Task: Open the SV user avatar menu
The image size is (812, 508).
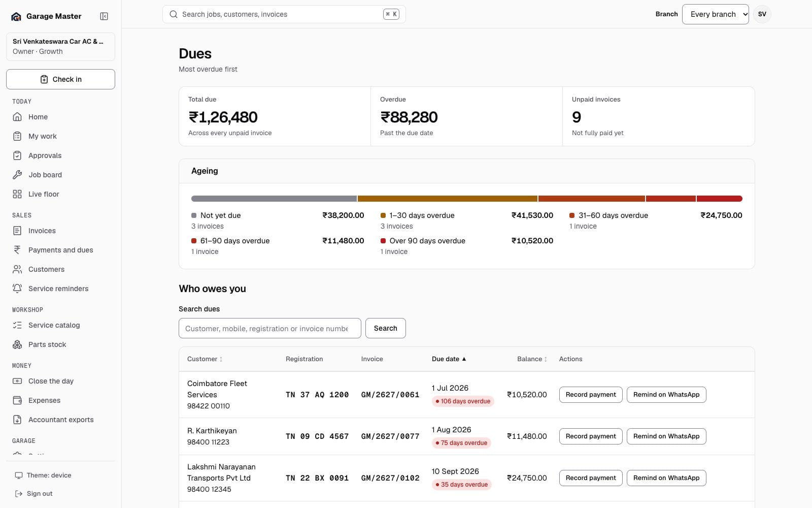Action: tap(762, 14)
